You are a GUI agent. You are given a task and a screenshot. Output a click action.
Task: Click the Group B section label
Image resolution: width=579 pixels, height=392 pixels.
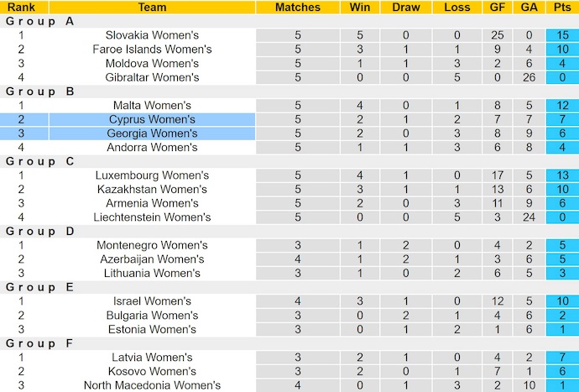pyautogui.click(x=40, y=91)
